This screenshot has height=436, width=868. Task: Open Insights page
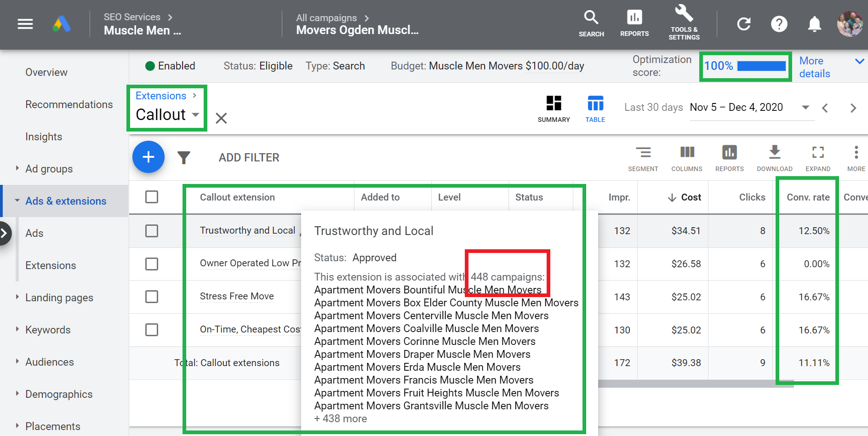44,137
